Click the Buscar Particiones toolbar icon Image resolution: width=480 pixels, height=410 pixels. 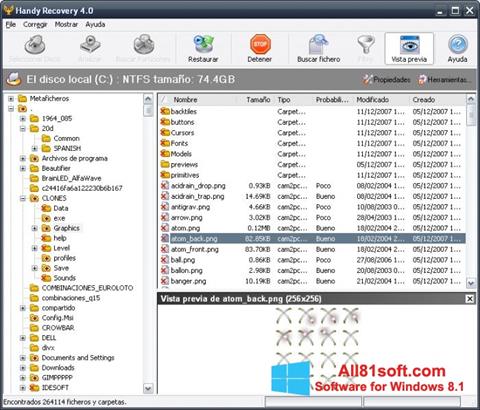pyautogui.click(x=144, y=44)
